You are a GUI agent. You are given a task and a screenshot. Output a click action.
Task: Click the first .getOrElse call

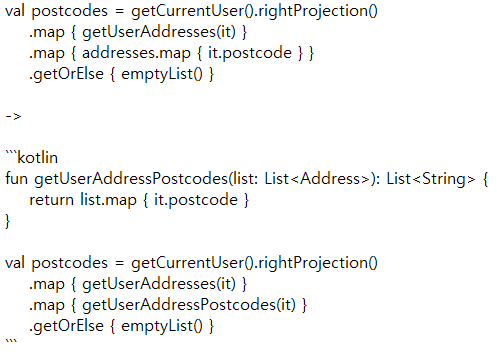67,75
